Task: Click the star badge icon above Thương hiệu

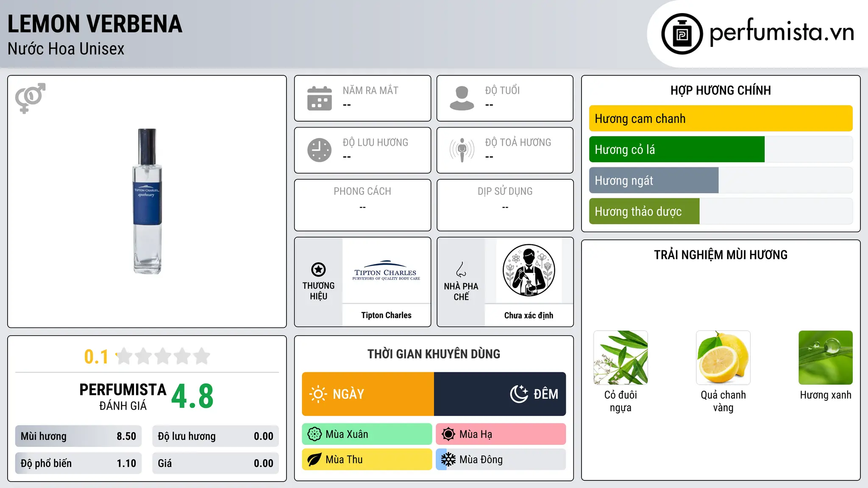Action: coord(318,269)
